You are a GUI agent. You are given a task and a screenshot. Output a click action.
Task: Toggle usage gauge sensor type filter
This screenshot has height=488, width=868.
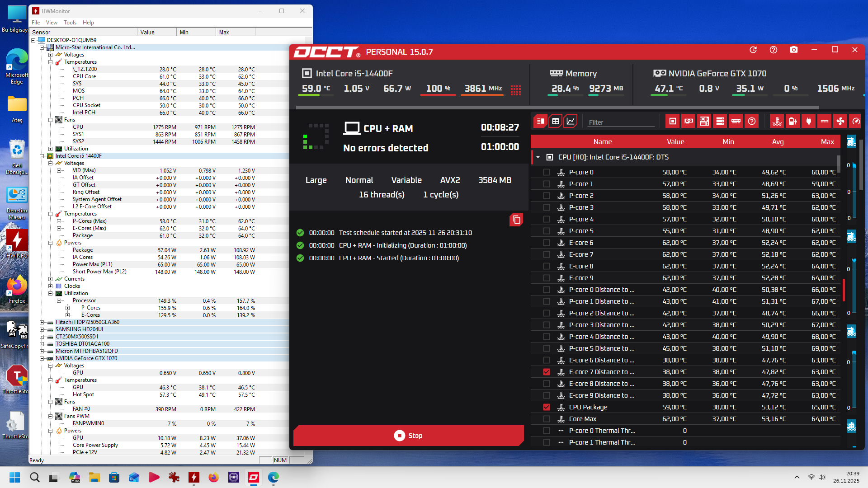pos(856,121)
